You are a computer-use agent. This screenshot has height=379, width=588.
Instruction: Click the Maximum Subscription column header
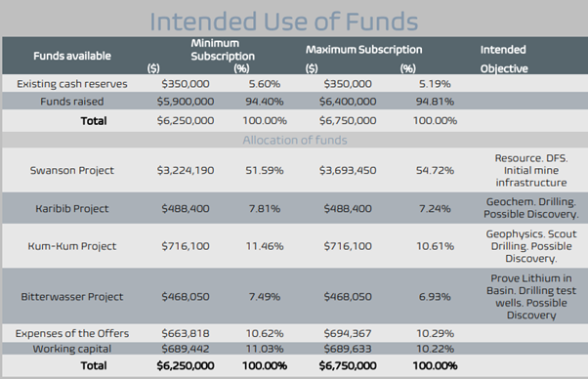coord(363,50)
